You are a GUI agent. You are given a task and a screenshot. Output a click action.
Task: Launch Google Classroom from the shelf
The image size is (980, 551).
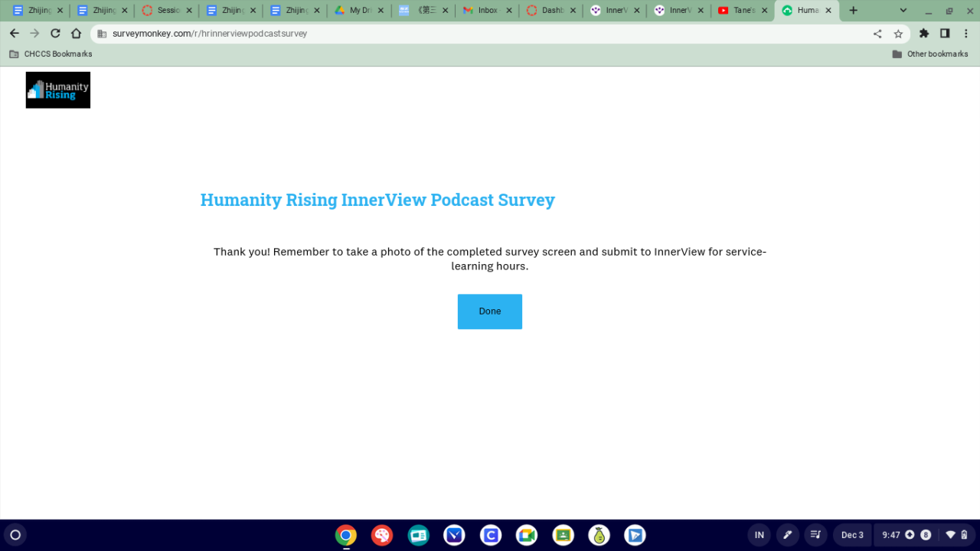(x=563, y=535)
